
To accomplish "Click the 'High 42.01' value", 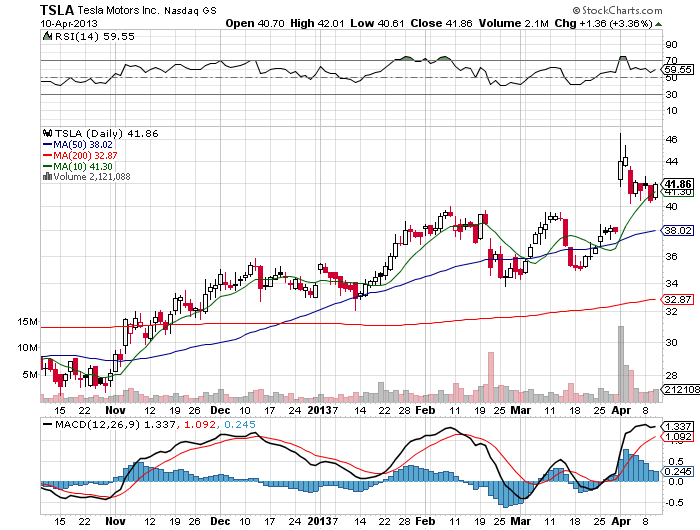I will (317, 23).
